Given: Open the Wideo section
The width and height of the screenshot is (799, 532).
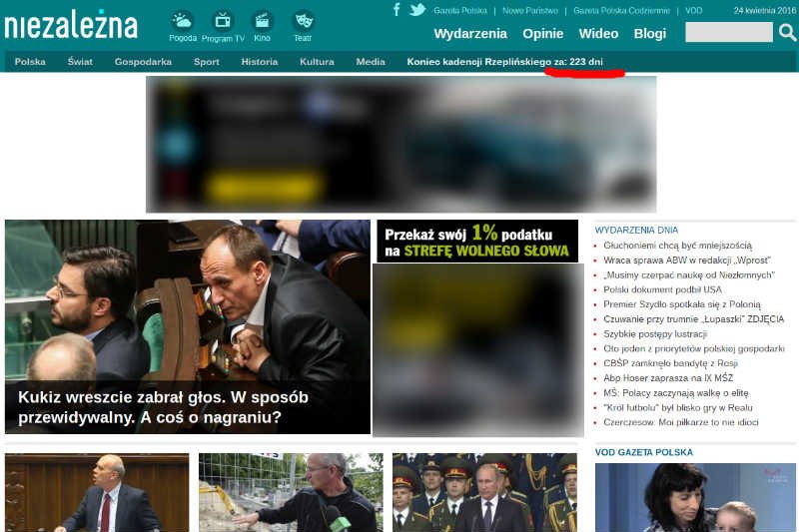Looking at the screenshot, I should [x=598, y=34].
